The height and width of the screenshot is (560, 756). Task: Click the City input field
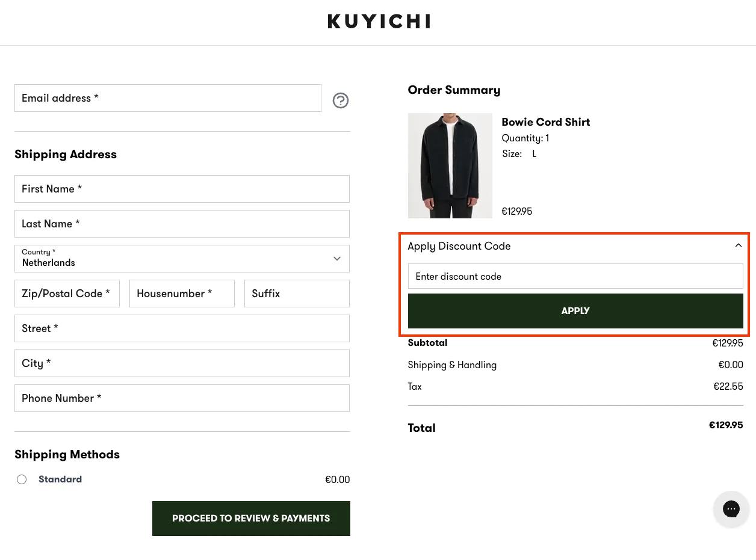tap(182, 363)
